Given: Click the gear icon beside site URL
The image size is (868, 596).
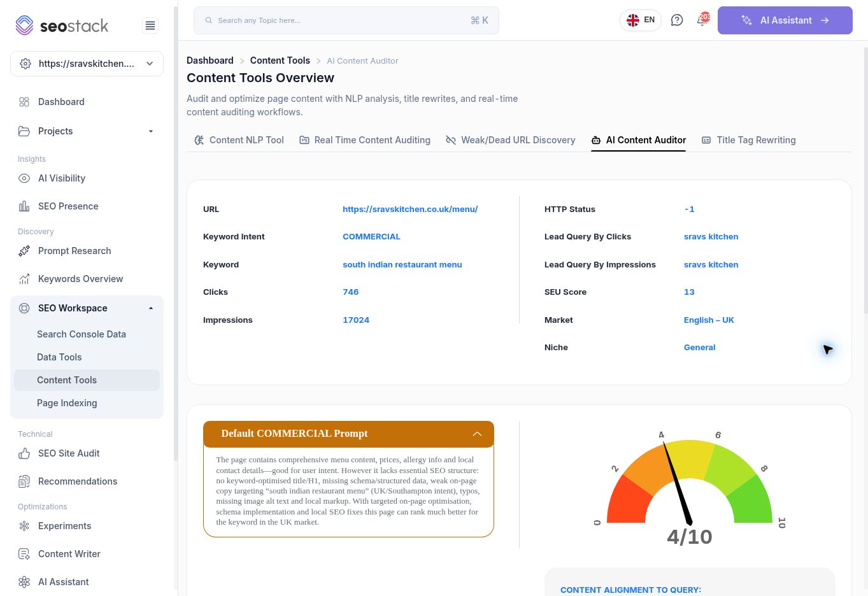Looking at the screenshot, I should point(25,64).
